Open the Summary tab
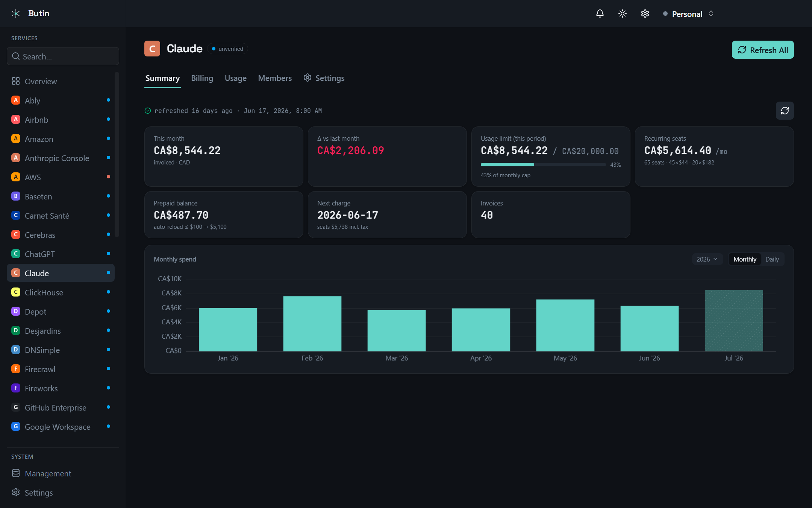 pyautogui.click(x=162, y=78)
